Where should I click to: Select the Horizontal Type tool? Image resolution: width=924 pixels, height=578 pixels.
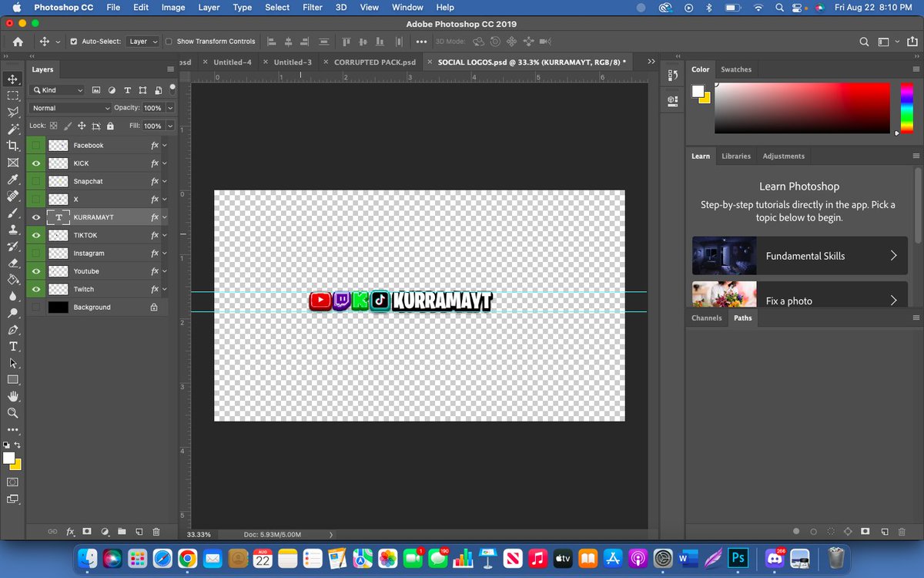(12, 346)
